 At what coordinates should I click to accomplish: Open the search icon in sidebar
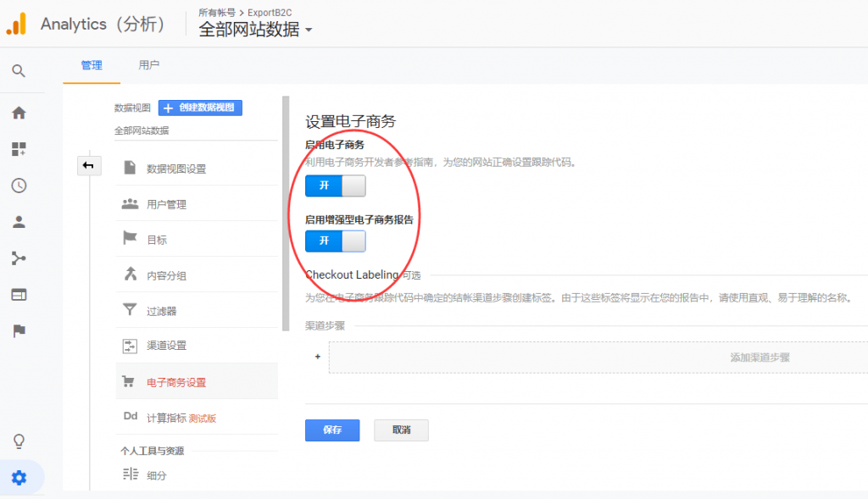click(x=19, y=70)
